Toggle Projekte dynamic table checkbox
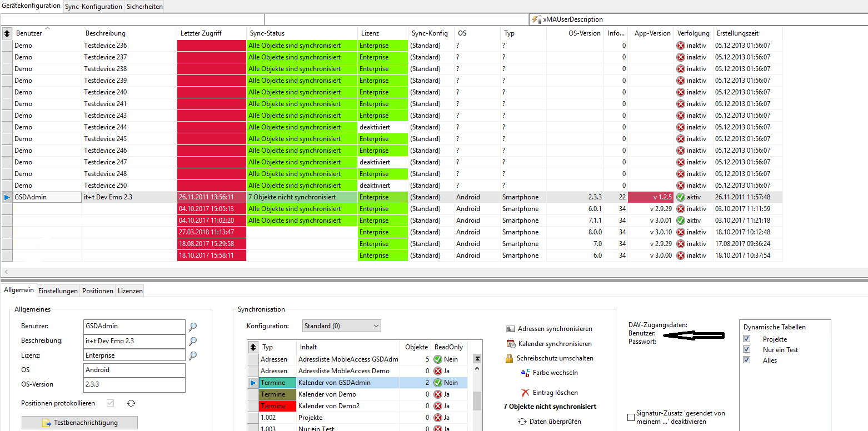868x431 pixels. click(747, 339)
